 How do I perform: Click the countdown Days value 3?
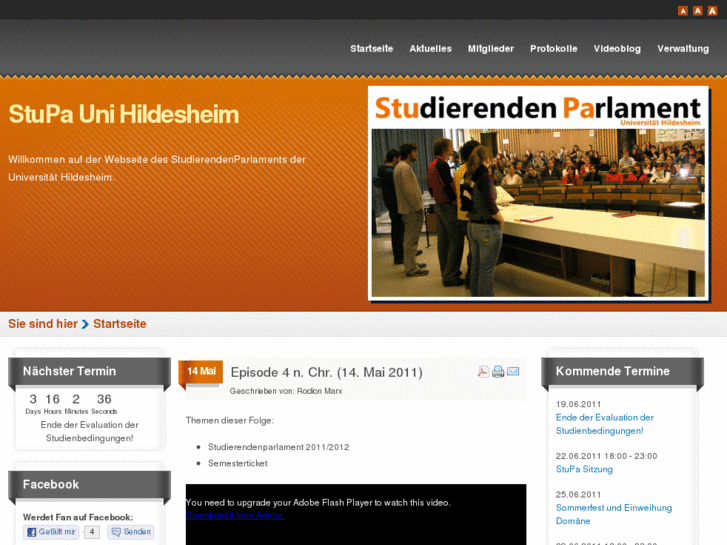33,399
